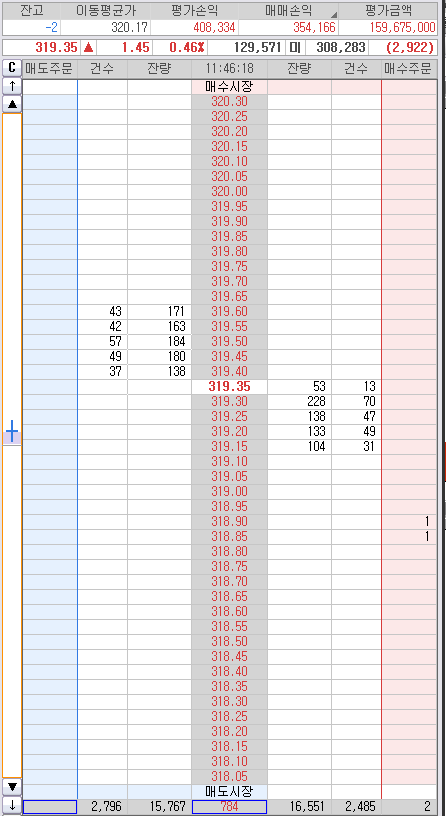The image size is (446, 816).
Task: Click the 매도시장 market sell cell
Action: pos(230,791)
